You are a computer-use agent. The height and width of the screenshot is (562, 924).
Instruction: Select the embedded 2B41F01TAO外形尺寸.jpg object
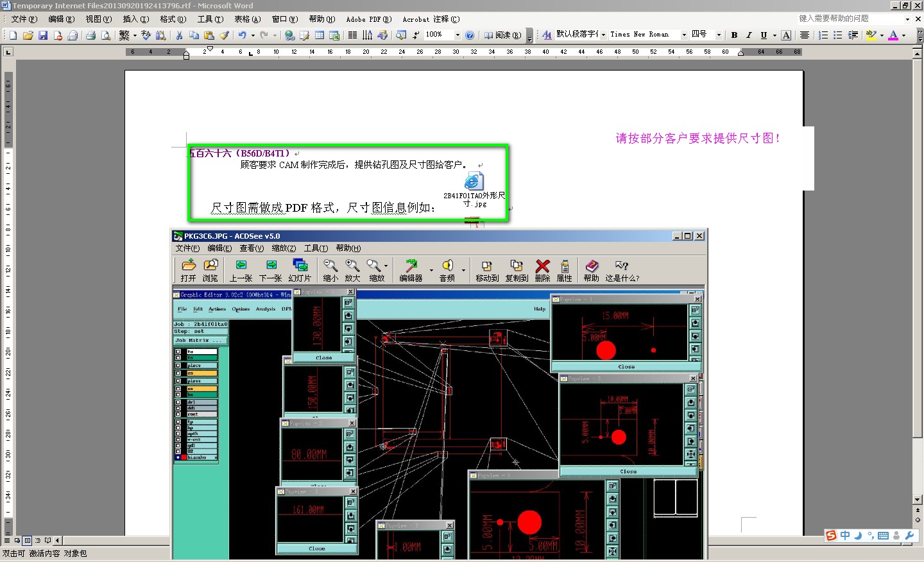pos(474,190)
